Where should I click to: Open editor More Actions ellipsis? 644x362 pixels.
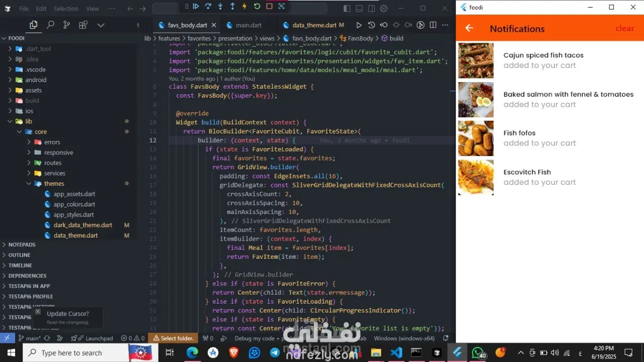(445, 25)
